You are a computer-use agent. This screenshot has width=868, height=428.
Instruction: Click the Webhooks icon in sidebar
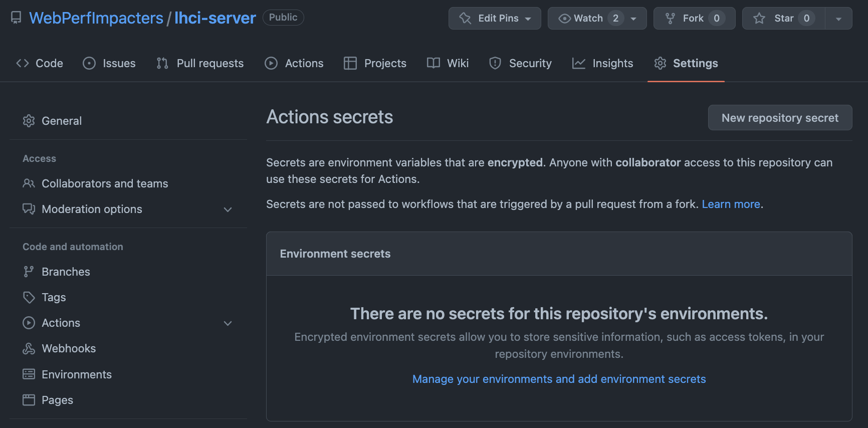pos(29,348)
